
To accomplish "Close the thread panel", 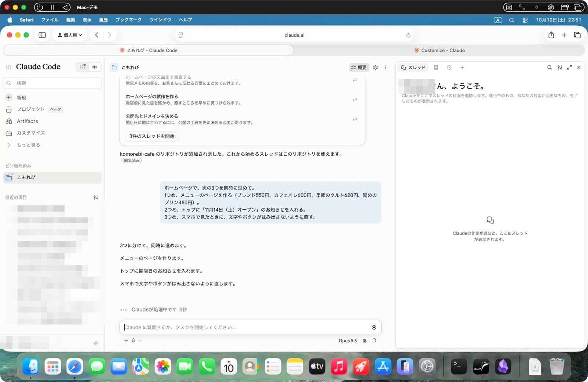I will [x=579, y=67].
